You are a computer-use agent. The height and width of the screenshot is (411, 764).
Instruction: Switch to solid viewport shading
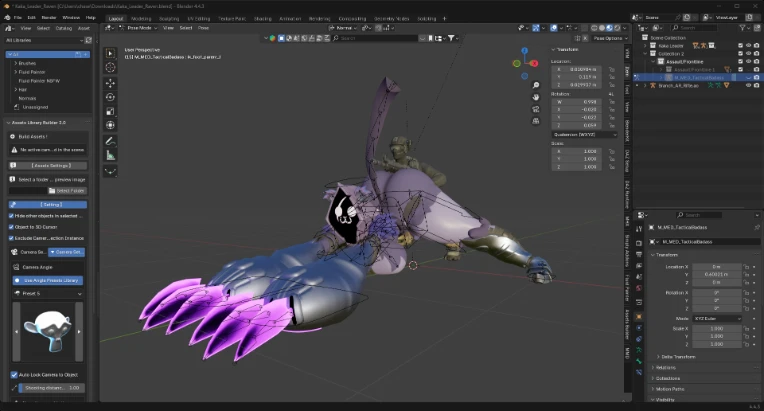coord(602,28)
